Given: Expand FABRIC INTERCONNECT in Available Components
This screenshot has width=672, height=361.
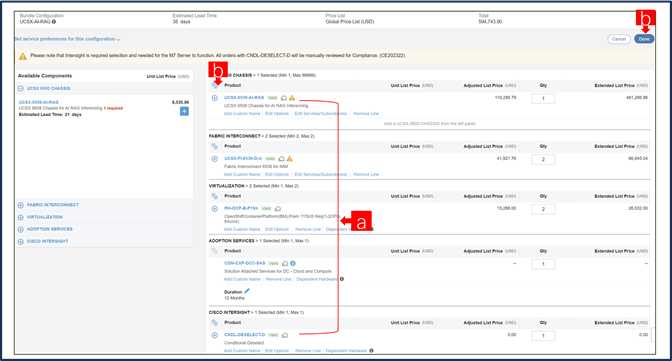Looking at the screenshot, I should (20, 205).
